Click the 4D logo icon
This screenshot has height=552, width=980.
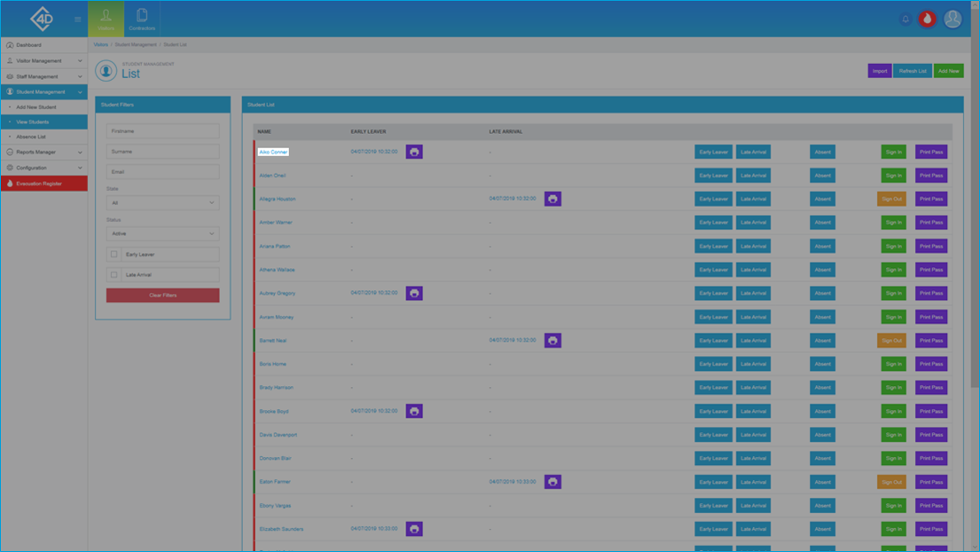[x=42, y=19]
